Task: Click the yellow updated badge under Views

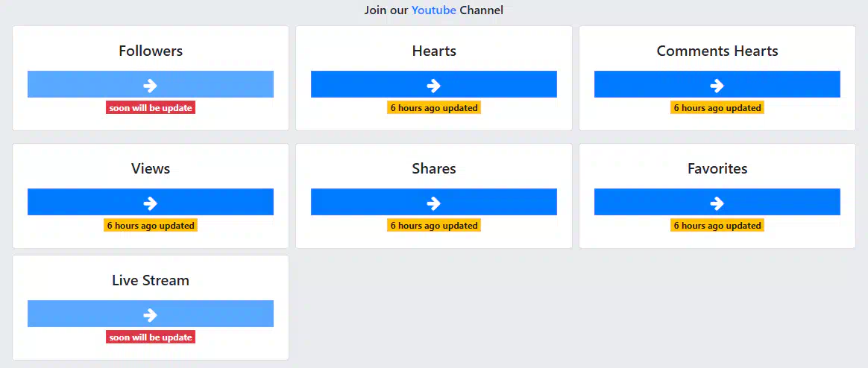Action: click(151, 225)
